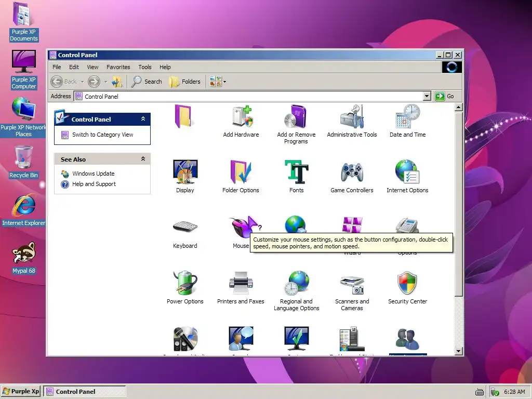Click the tray keyboard icon
This screenshot has width=532, height=399.
click(480, 392)
